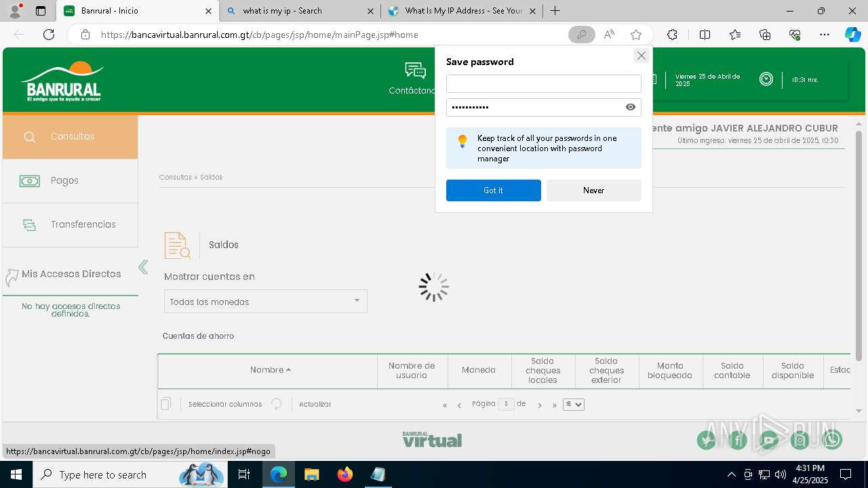868x488 pixels.
Task: Open Banrural Twitter page
Action: pos(707,440)
